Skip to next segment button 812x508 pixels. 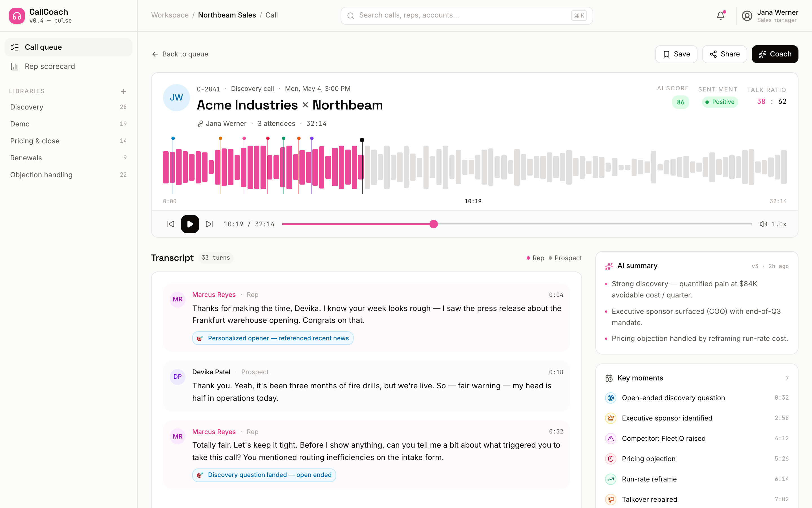coord(209,224)
